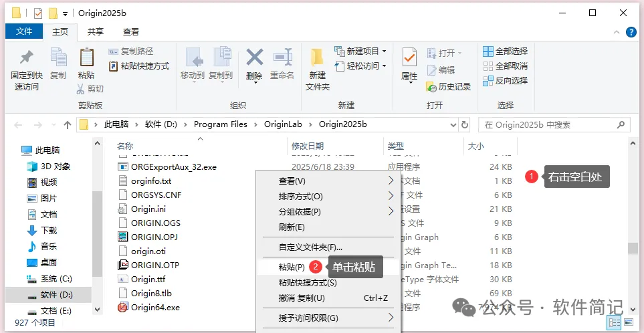Click Select all in ribbon

click(x=506, y=51)
